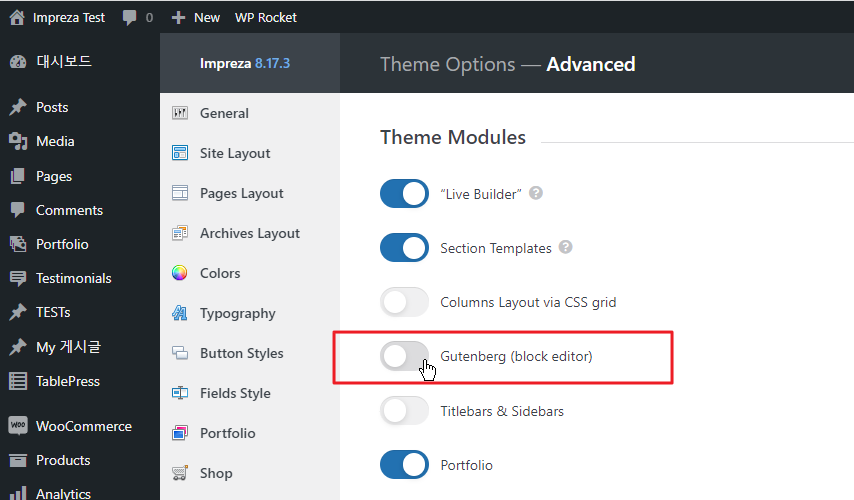Click the help icon beside Live Builder
The height and width of the screenshot is (500, 854).
click(536, 193)
